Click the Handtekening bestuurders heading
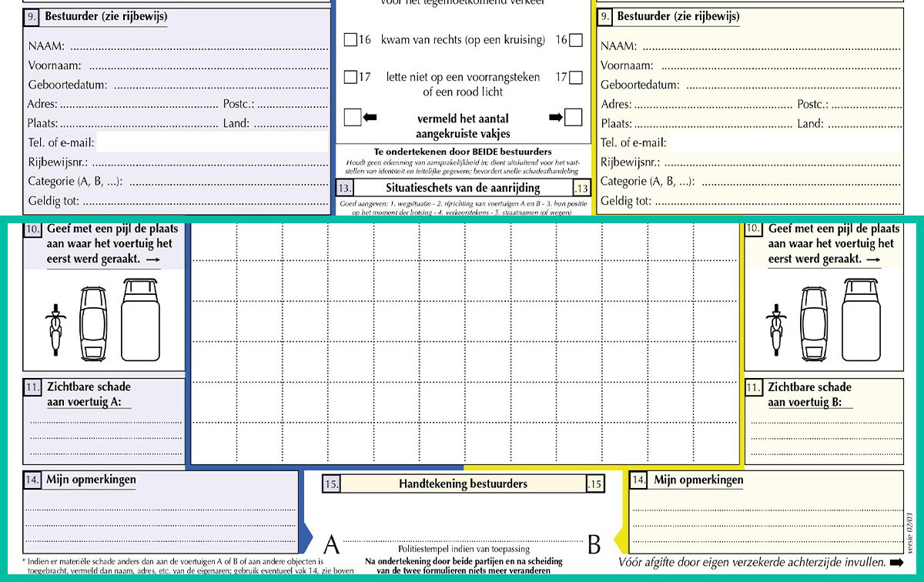The height and width of the screenshot is (582, 924). tap(463, 484)
